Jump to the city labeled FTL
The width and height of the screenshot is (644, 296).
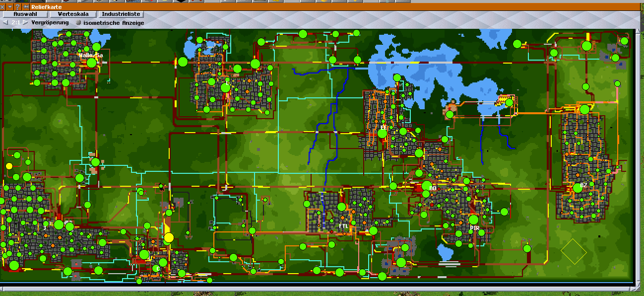(x=343, y=226)
